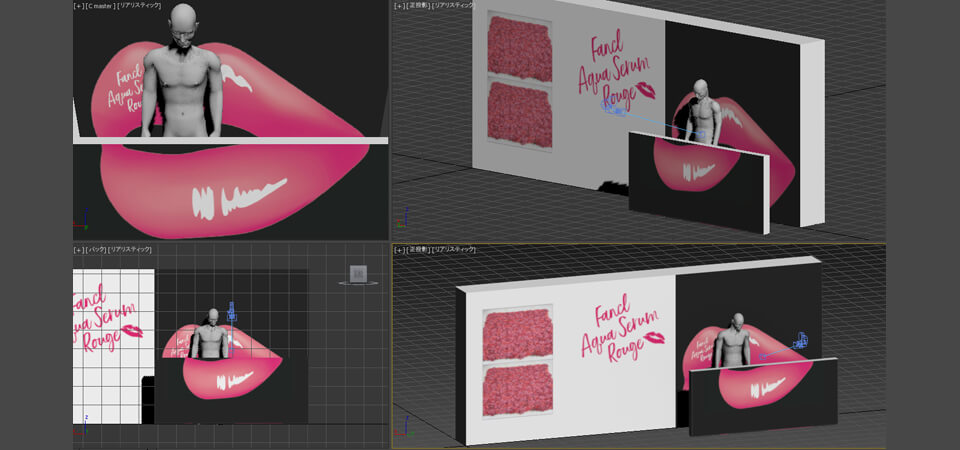Select the kiss-mark logo in the バック viewport
This screenshot has height=450, width=960.
tap(132, 331)
